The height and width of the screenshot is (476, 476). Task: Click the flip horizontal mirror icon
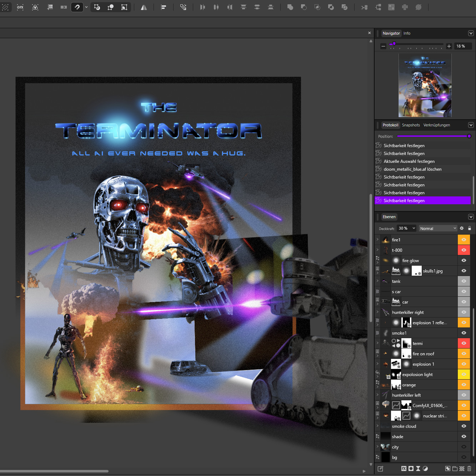[x=144, y=7]
